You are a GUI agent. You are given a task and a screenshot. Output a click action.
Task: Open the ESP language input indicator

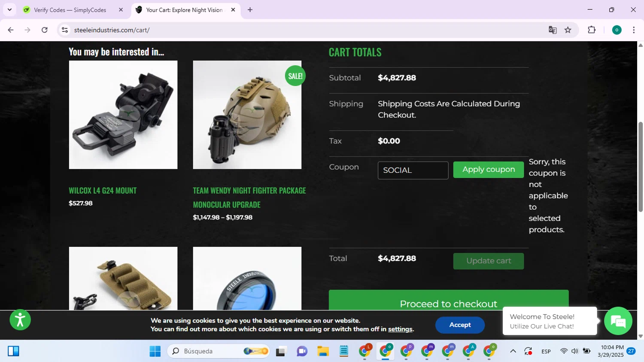pyautogui.click(x=546, y=351)
